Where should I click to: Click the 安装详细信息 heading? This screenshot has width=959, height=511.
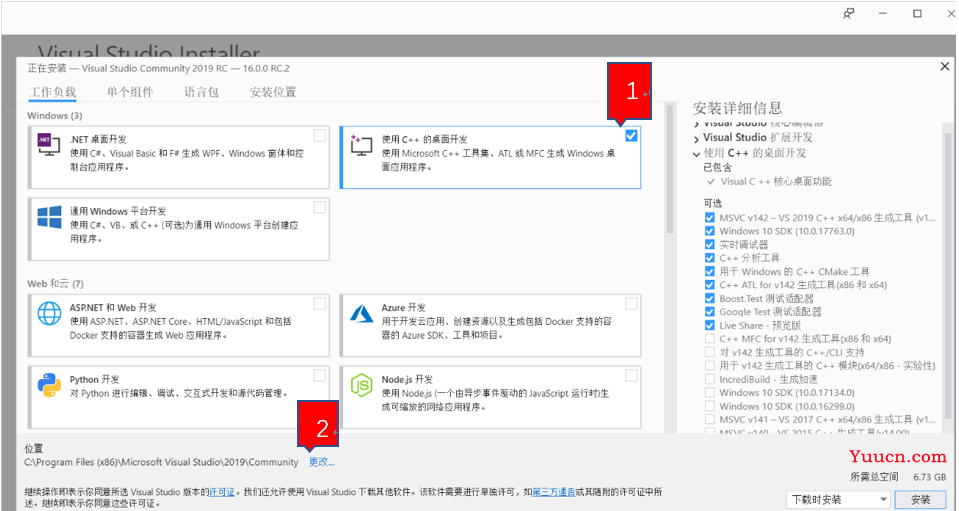click(x=737, y=108)
